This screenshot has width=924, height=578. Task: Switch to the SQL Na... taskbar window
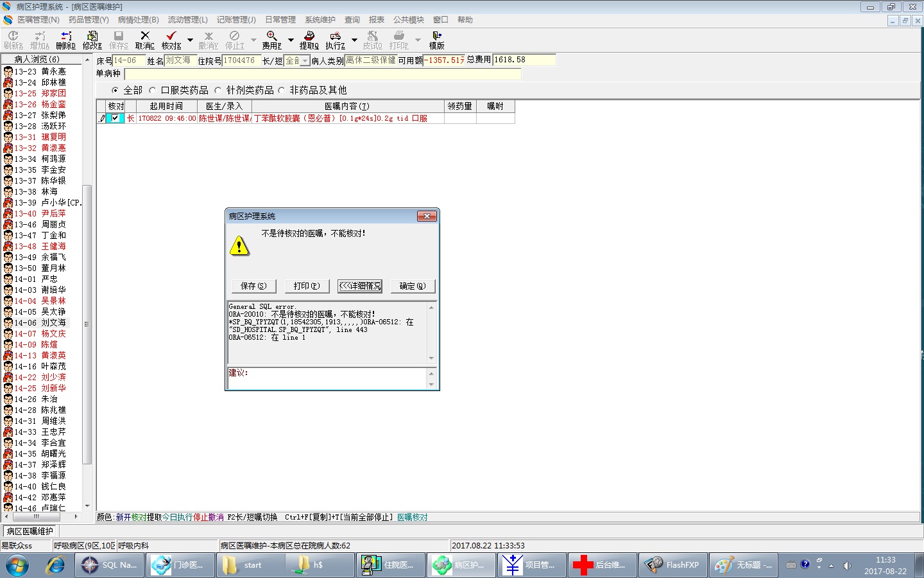point(108,565)
